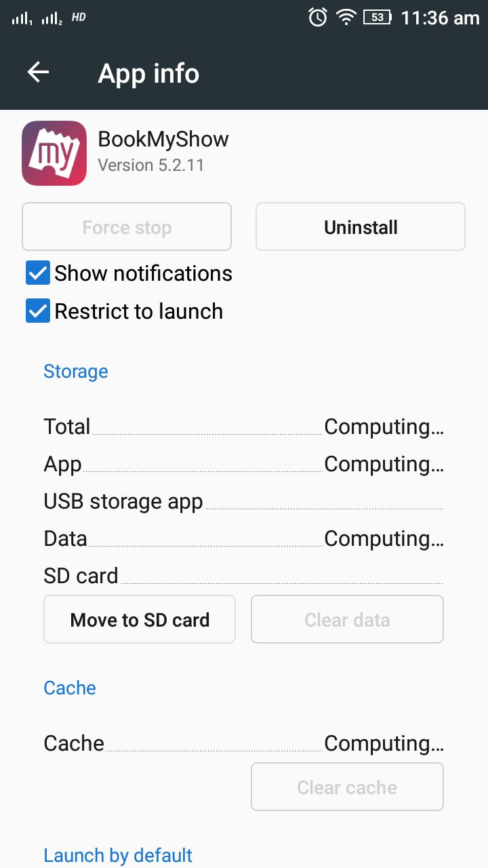Tap the first SIM signal icon
The height and width of the screenshot is (868, 488).
coord(22,19)
